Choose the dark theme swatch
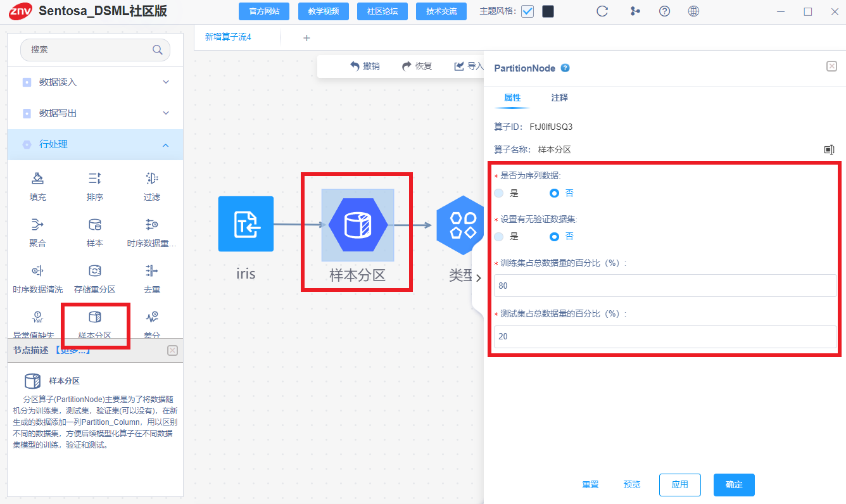 (548, 11)
